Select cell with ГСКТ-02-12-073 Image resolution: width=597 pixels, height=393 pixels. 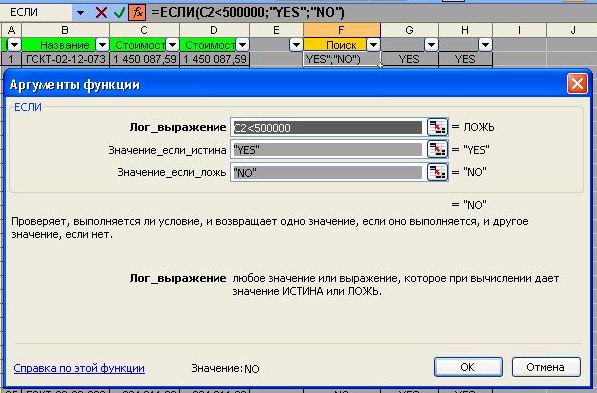coord(65,59)
